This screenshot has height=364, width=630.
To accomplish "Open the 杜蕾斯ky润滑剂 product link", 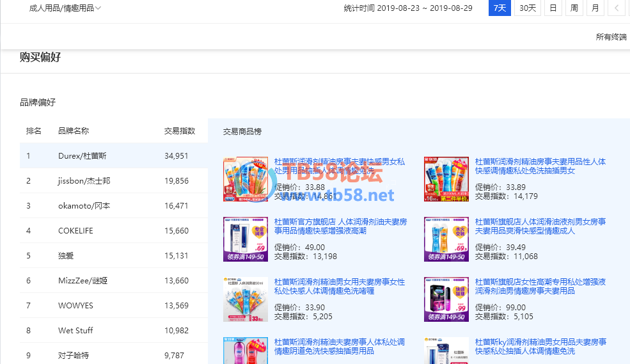I will click(540, 347).
